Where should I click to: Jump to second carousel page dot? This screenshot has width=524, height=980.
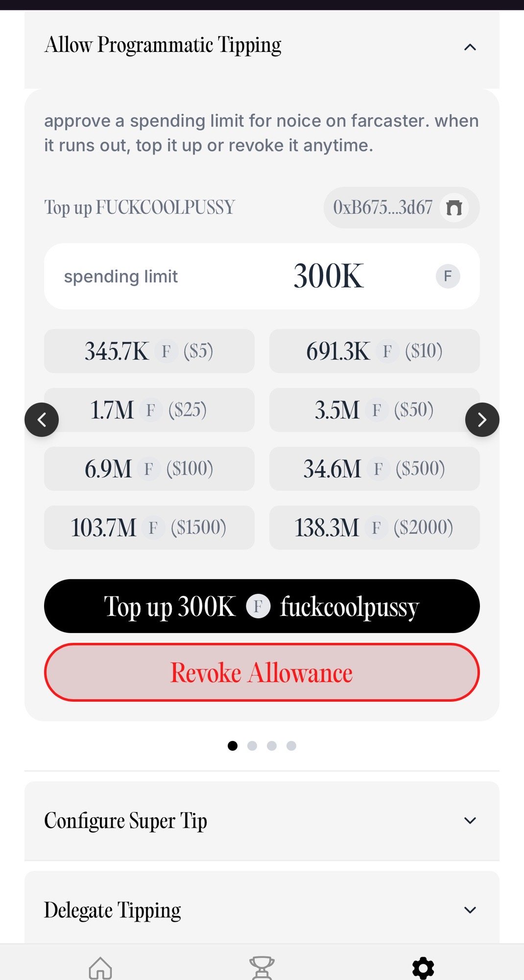(x=252, y=746)
